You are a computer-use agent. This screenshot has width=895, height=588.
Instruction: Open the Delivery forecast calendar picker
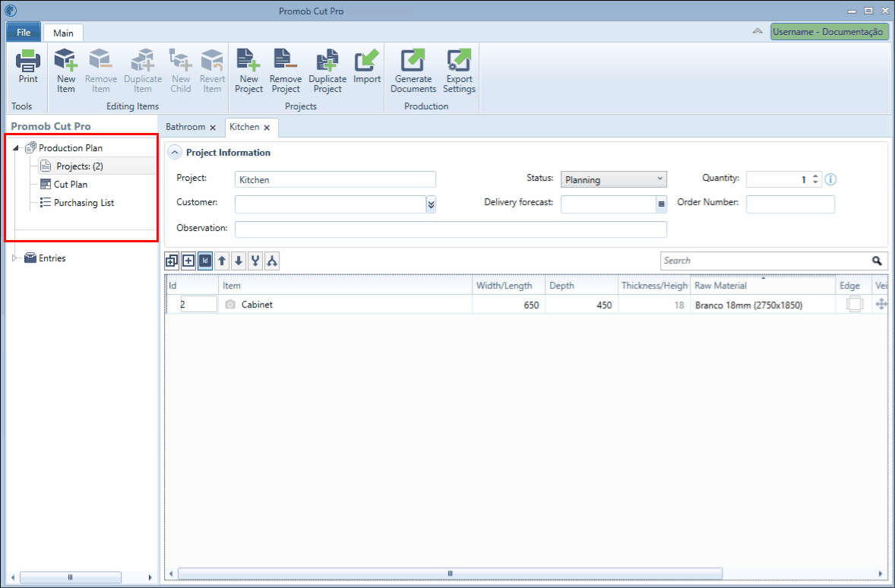tap(662, 204)
